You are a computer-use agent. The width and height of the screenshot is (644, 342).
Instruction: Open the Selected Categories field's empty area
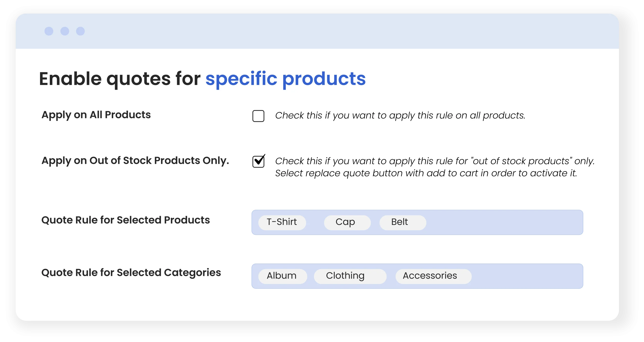526,276
